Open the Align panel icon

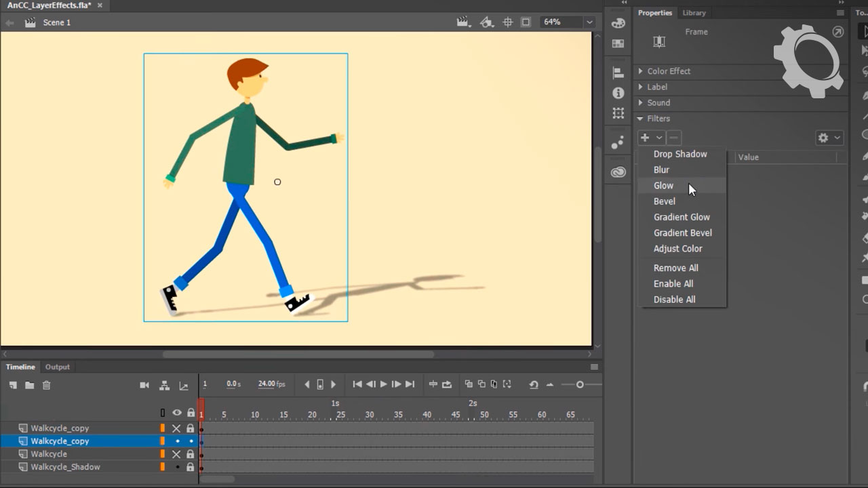tap(618, 73)
